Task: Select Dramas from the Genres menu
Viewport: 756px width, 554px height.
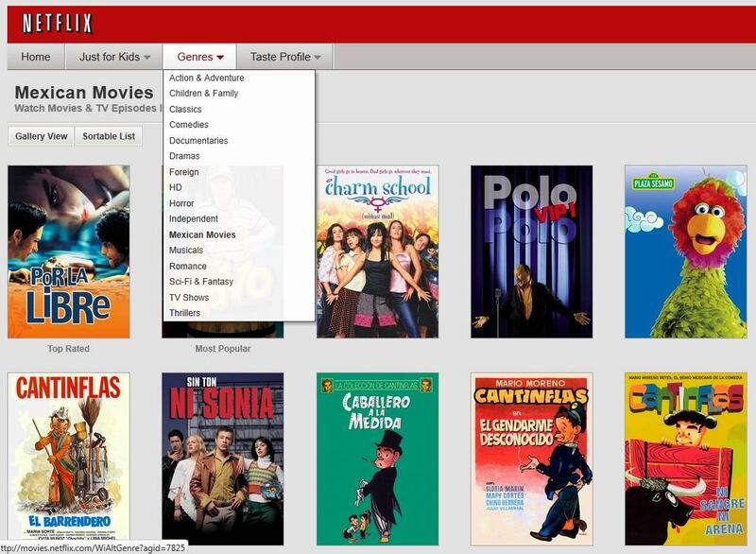Action: (184, 156)
